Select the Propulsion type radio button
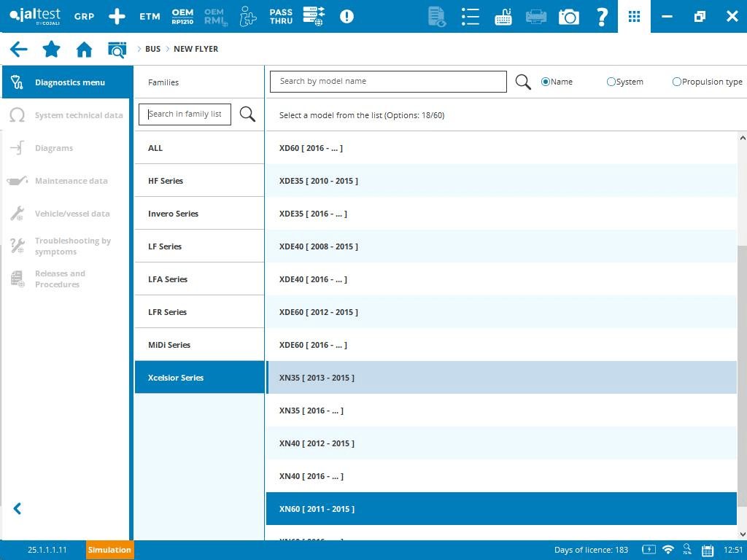The image size is (747, 560). click(x=676, y=82)
